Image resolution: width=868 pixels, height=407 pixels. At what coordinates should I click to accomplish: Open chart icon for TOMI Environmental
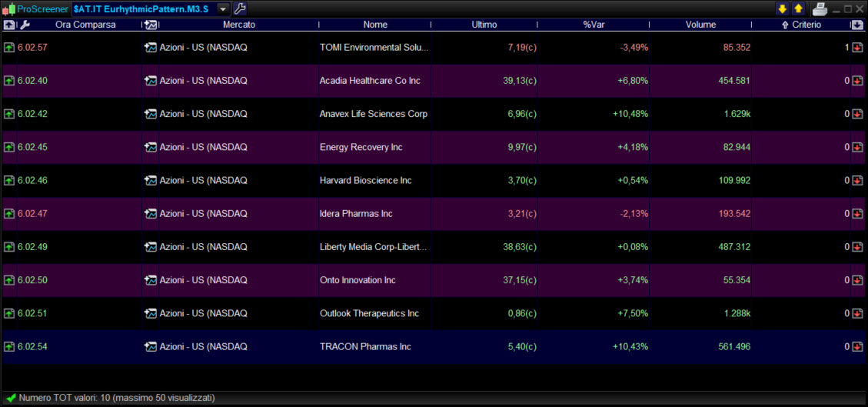(x=151, y=48)
